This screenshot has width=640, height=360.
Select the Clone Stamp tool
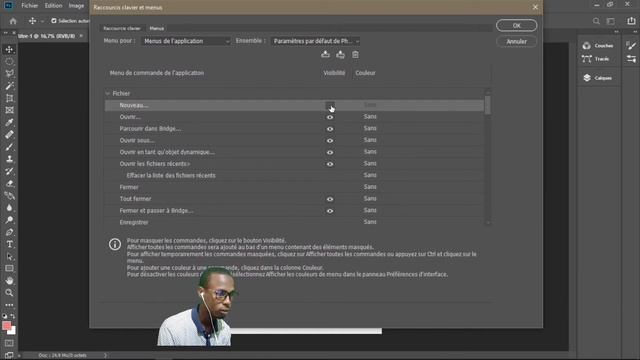(x=9, y=159)
